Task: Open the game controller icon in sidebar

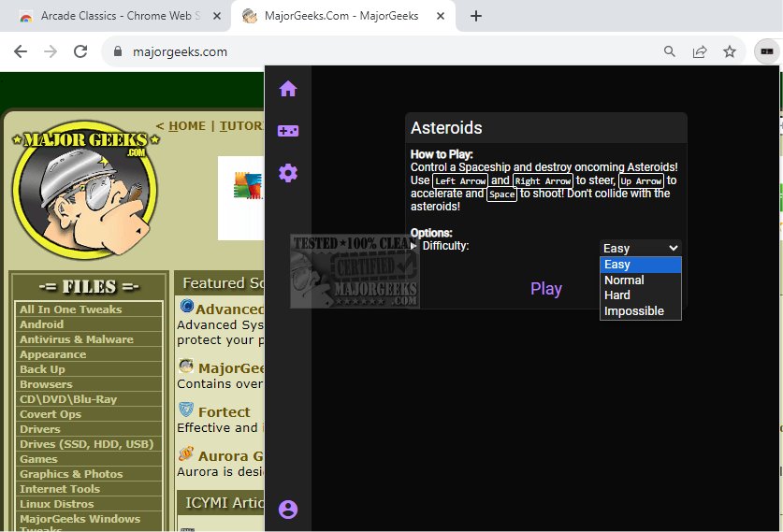Action: tap(288, 131)
